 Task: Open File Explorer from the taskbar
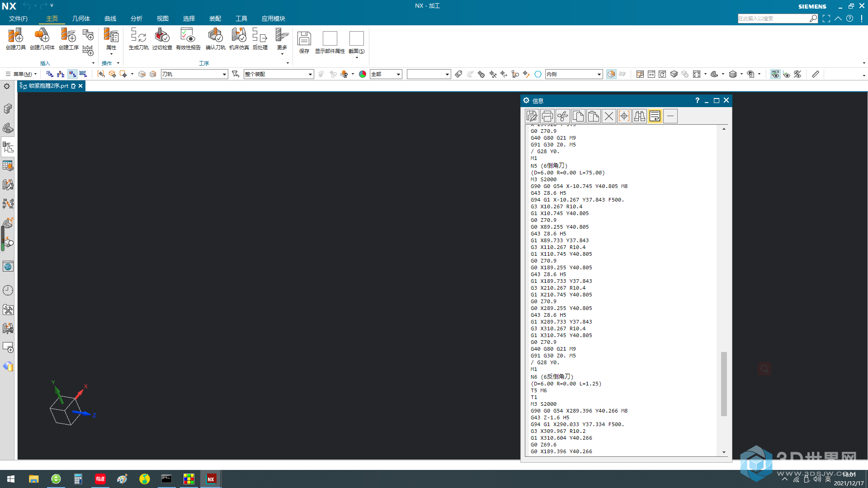click(34, 479)
